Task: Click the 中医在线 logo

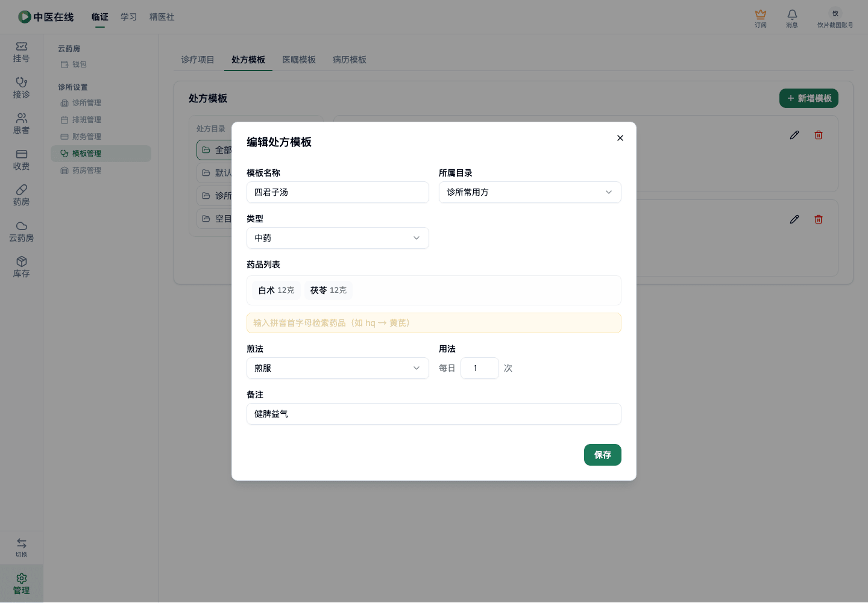Action: (46, 17)
